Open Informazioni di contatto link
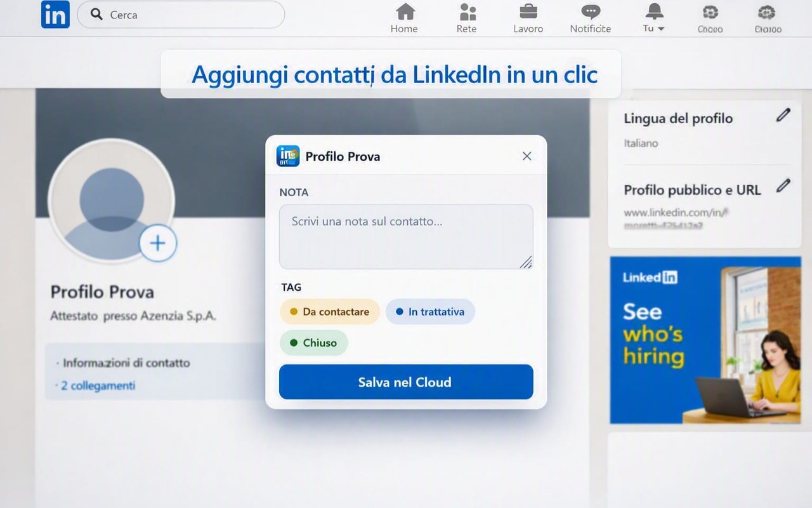Screen dimensions: 812x508 126,363
